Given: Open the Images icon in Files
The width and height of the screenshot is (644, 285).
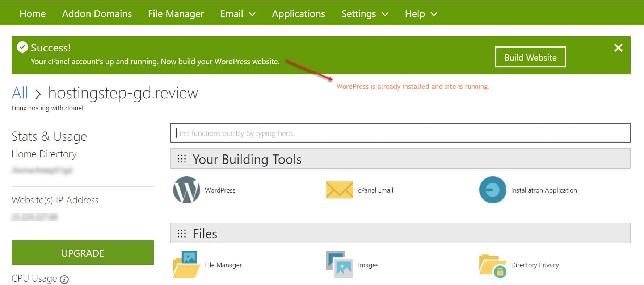Looking at the screenshot, I should click(340, 265).
